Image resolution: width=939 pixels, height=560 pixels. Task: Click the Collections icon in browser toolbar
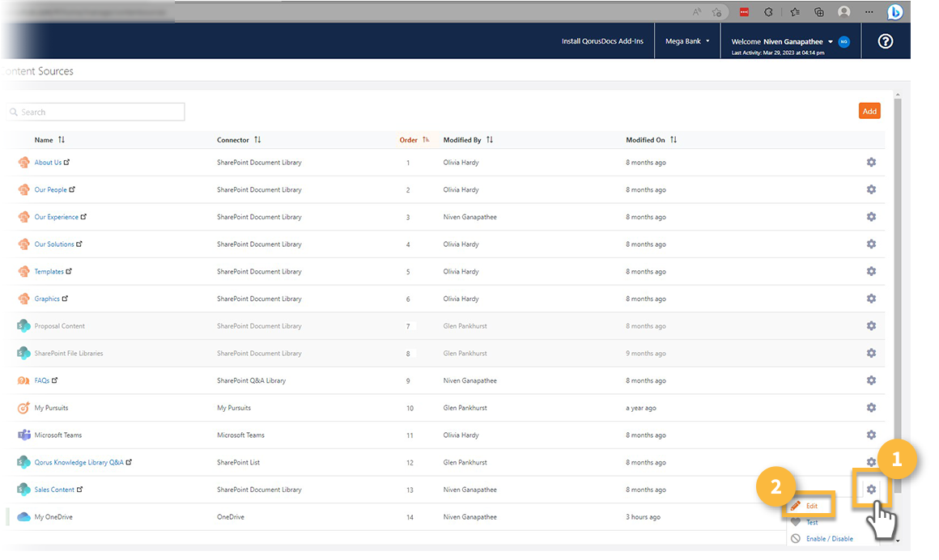818,11
